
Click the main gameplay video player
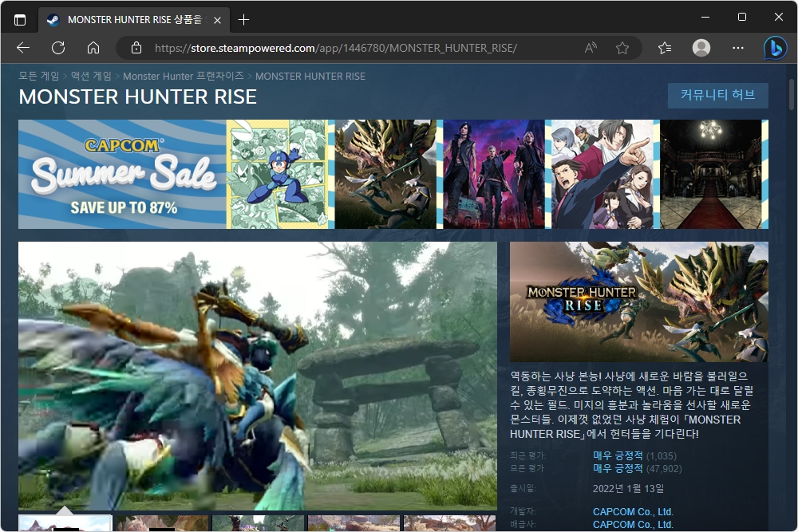(258, 376)
